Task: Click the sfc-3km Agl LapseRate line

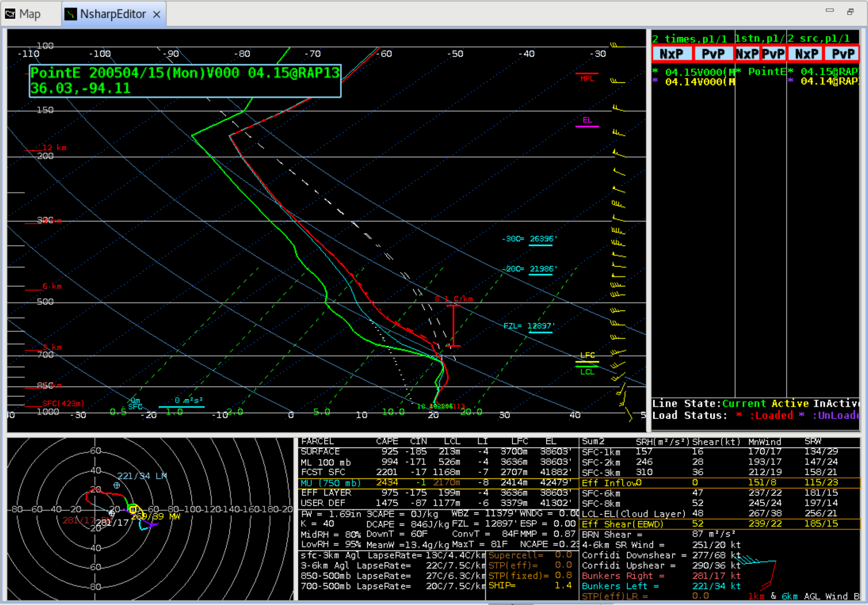Action: tap(392, 555)
